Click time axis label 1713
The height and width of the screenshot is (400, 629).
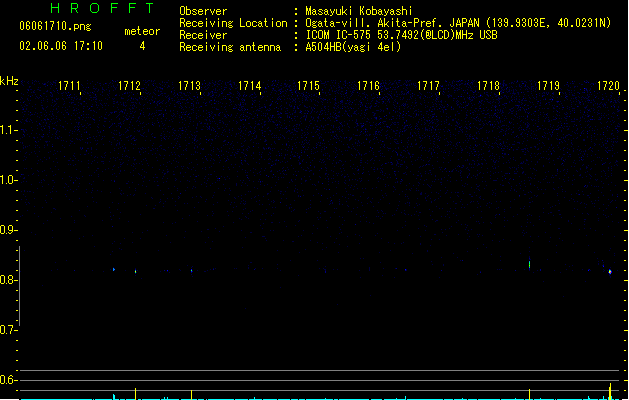[189, 86]
